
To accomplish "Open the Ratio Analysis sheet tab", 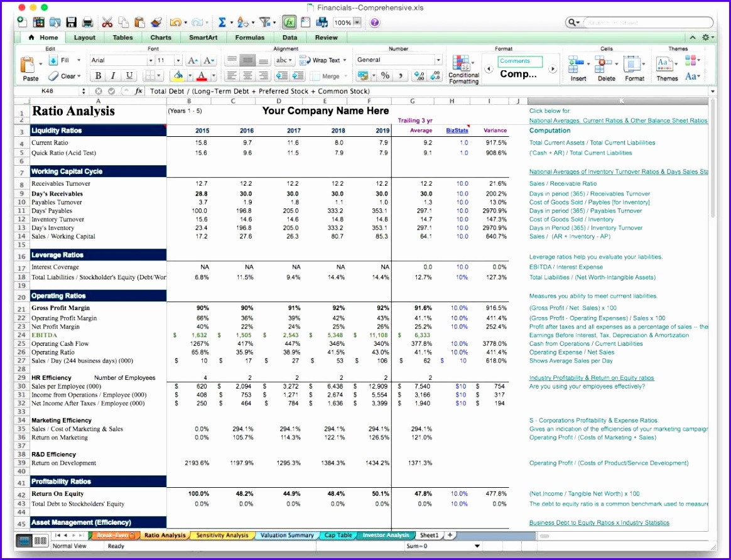I will [164, 535].
